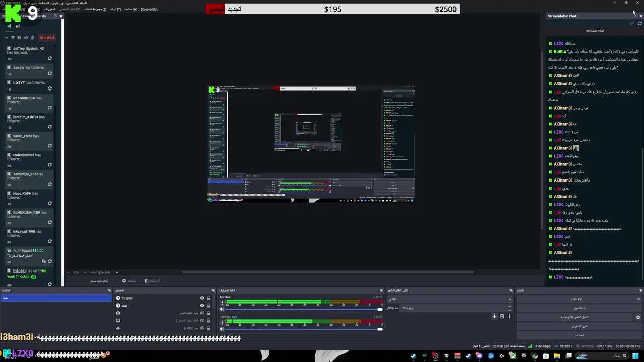644x362 pixels.
Task: Pop out the controls dock
Action: (x=640, y=290)
